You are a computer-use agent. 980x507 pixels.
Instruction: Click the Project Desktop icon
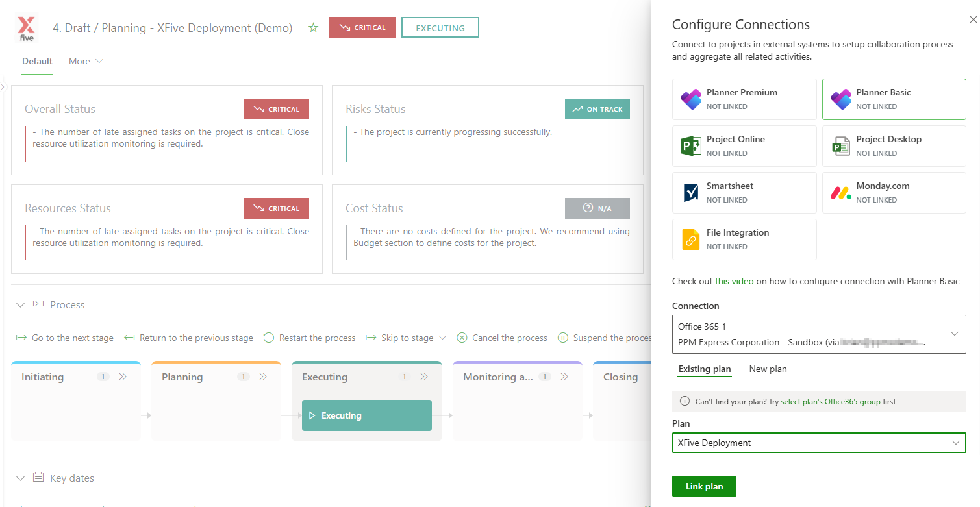(841, 146)
